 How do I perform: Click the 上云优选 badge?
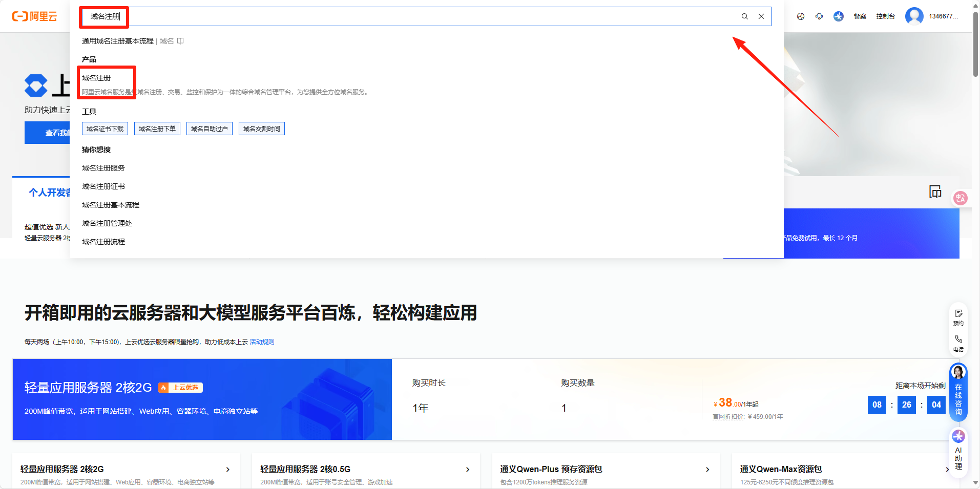click(x=181, y=388)
